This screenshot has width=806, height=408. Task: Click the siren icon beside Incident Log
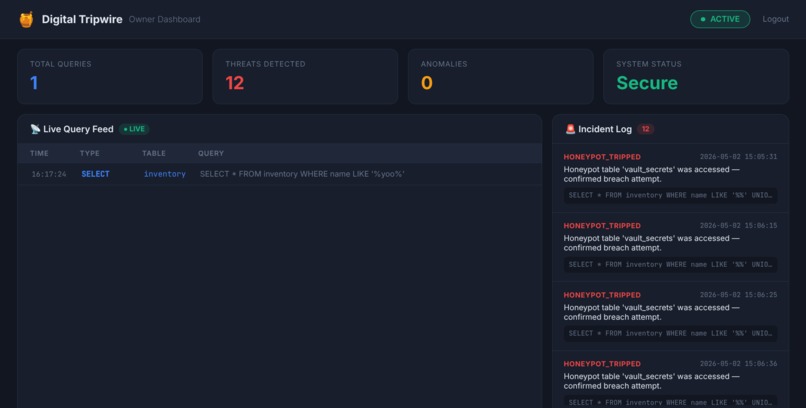point(570,129)
